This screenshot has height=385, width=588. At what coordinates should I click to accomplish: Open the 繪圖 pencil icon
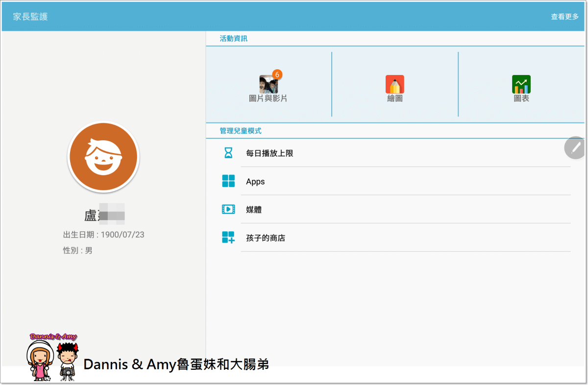[395, 84]
